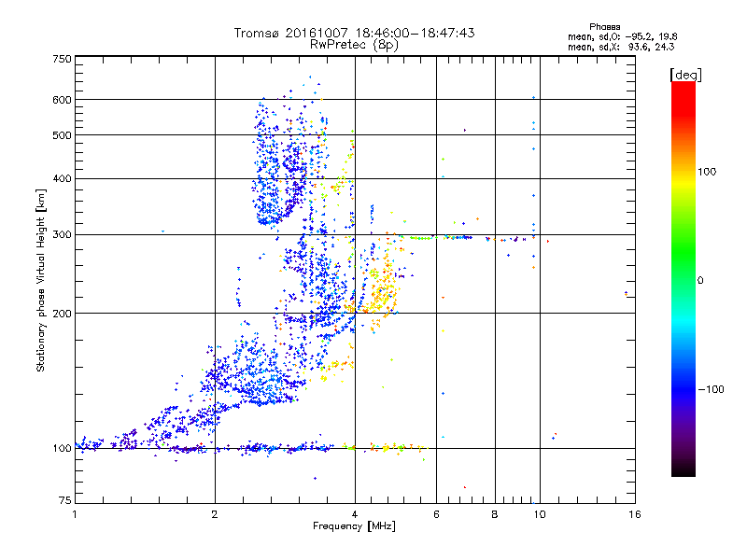Click x-axis tick label '1'
The width and height of the screenshot is (747, 560).
[x=75, y=514]
